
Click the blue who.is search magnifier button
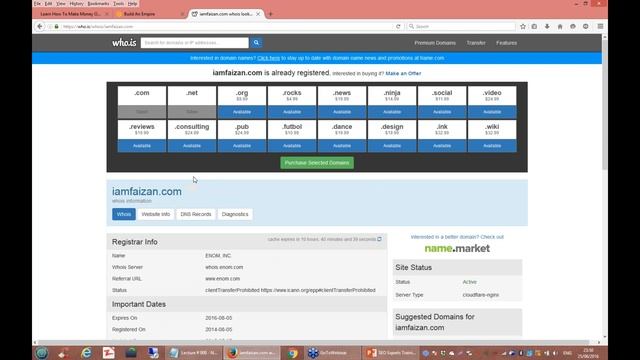pyautogui.click(x=256, y=42)
